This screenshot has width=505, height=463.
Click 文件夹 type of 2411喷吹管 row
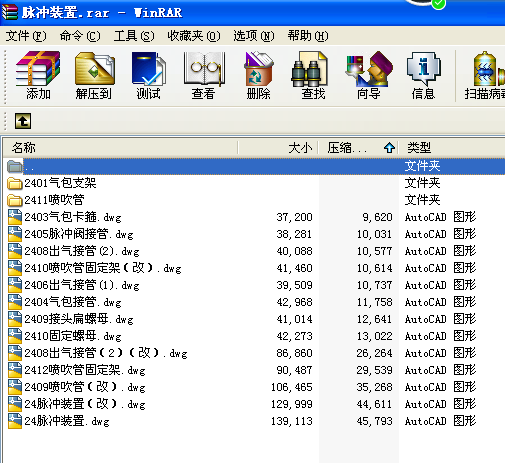[422, 200]
